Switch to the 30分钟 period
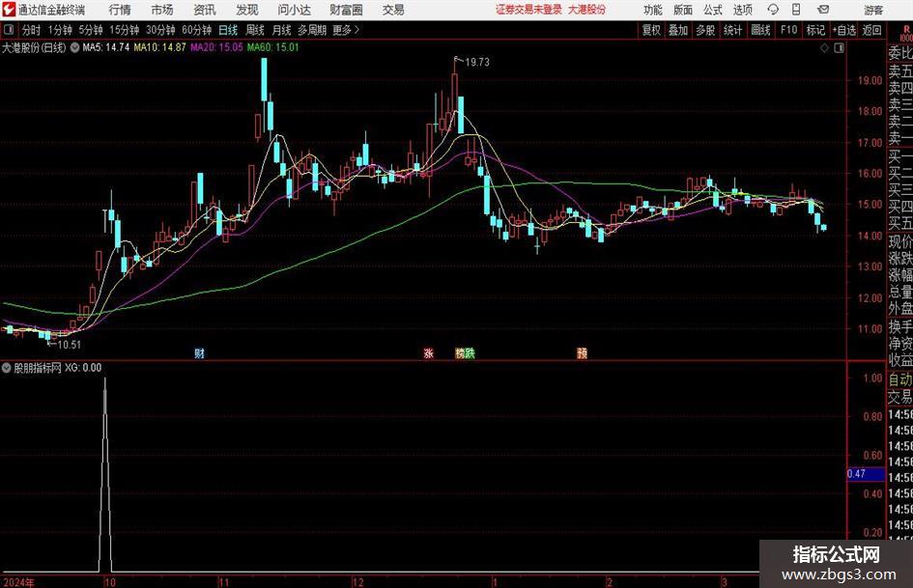Image resolution: width=913 pixels, height=588 pixels. [160, 30]
